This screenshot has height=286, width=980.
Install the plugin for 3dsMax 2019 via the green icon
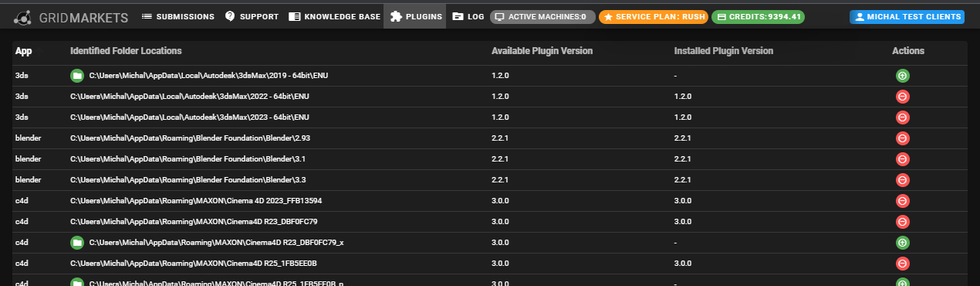coord(903,76)
